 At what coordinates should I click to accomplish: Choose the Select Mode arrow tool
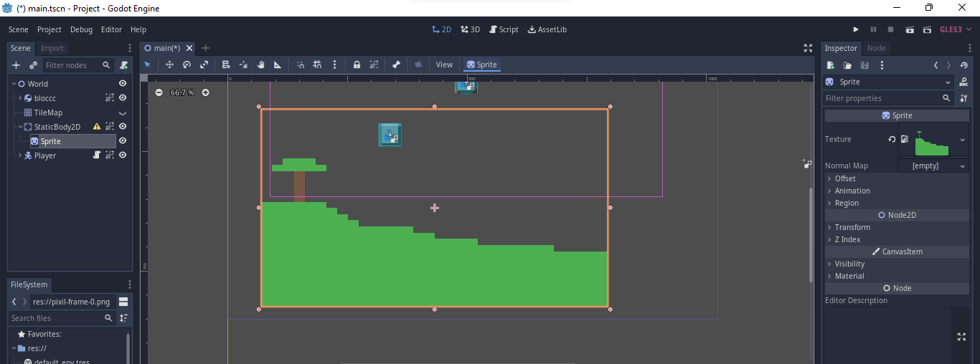pos(148,64)
